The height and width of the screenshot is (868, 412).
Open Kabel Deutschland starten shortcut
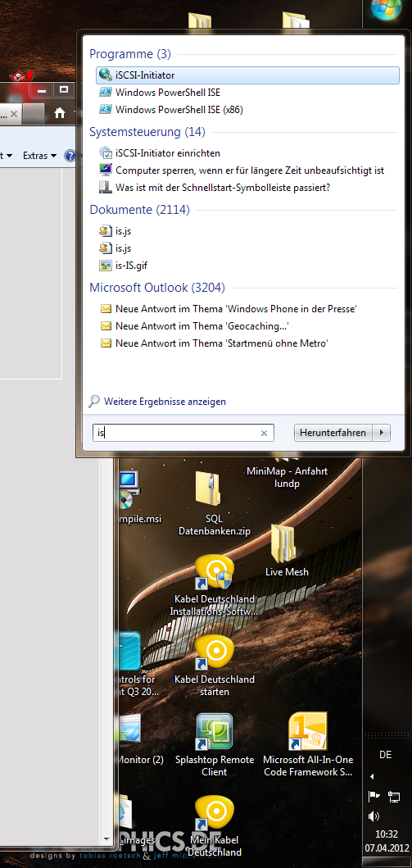click(214, 666)
